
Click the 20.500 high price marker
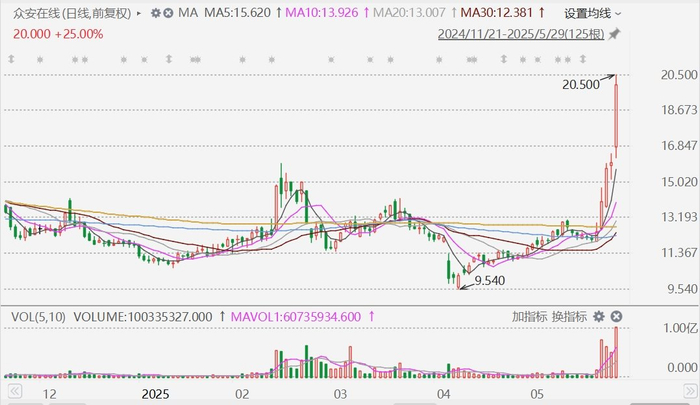pyautogui.click(x=580, y=84)
